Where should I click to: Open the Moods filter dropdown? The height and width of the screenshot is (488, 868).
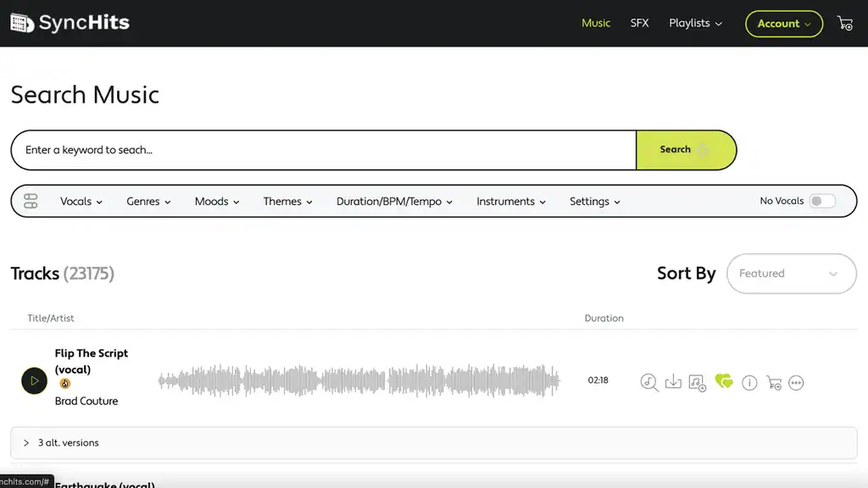point(217,202)
